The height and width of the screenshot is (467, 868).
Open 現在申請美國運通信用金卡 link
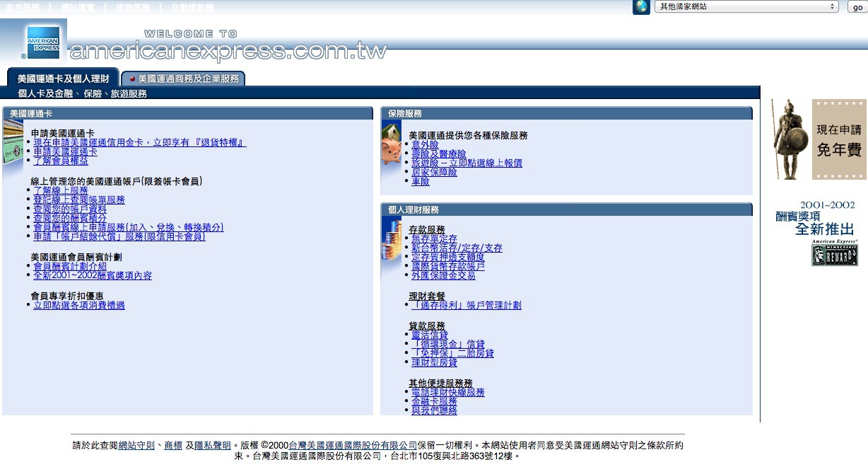[x=140, y=142]
